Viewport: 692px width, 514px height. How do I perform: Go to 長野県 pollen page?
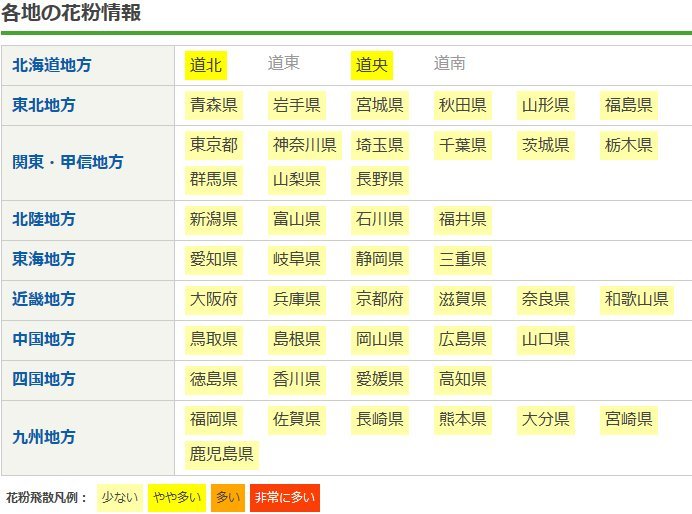[380, 179]
